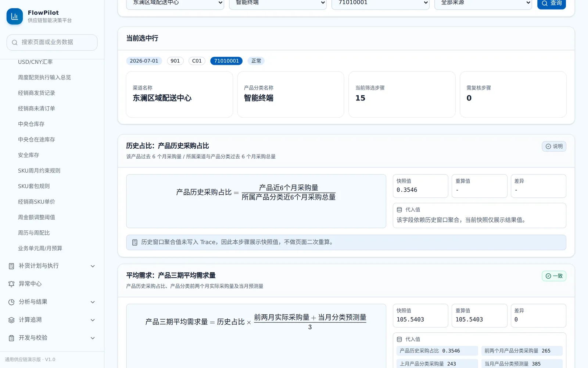Image resolution: width=588 pixels, height=368 pixels.
Task: Click the check icon in 一致 badge
Action: pos(548,276)
